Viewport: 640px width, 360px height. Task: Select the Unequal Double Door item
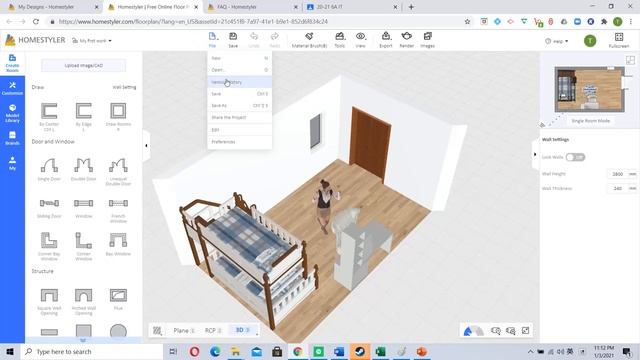click(x=118, y=171)
